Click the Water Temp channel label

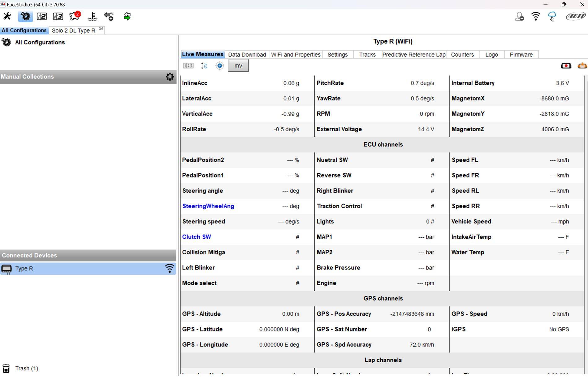tap(468, 252)
